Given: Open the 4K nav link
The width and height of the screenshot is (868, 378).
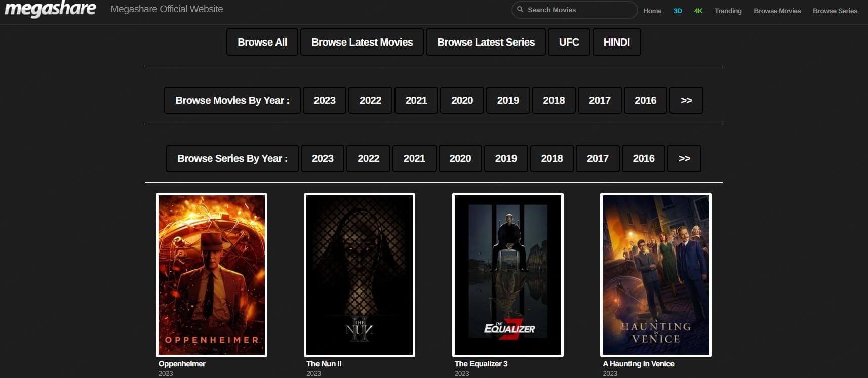Looking at the screenshot, I should tap(698, 11).
